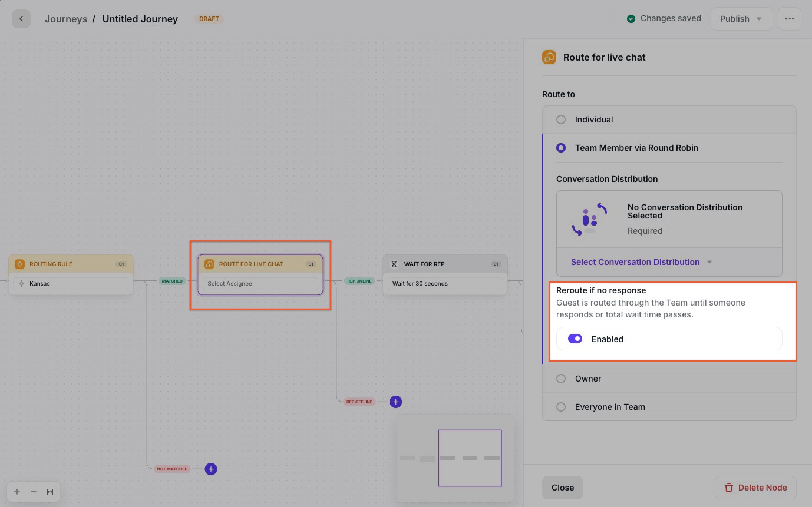The image size is (812, 507).
Task: Click the Delete Node button
Action: (755, 488)
